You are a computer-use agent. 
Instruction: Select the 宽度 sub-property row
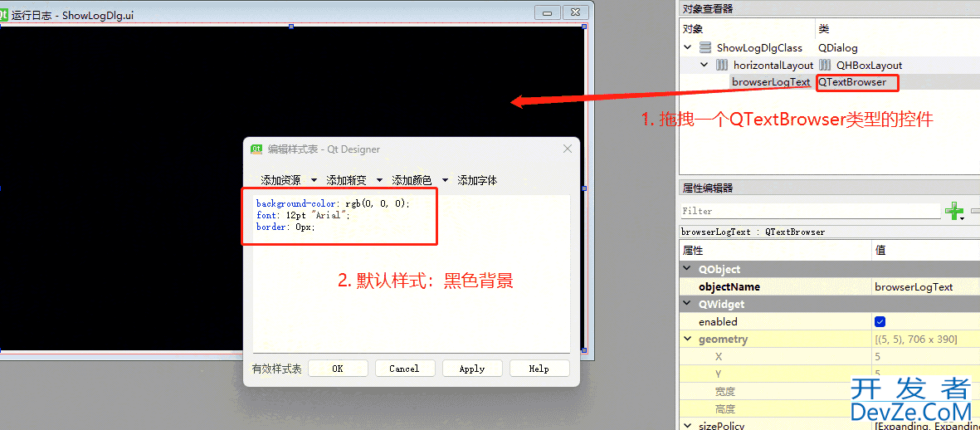pos(829,392)
